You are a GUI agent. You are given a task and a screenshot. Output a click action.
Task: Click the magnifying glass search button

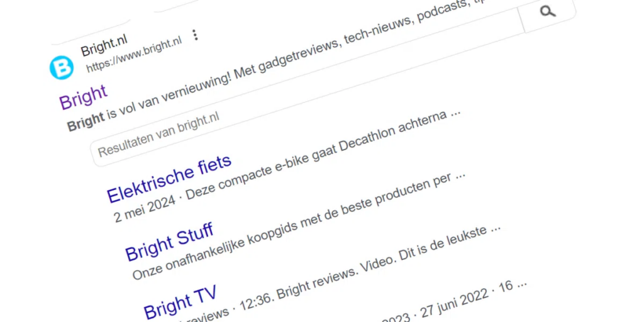click(548, 11)
